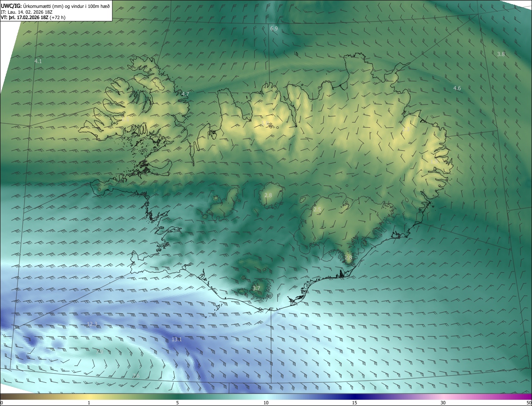Screen dimensions: 532x406
Task: Select the 6.9 value label on the map
Action: coord(274,28)
